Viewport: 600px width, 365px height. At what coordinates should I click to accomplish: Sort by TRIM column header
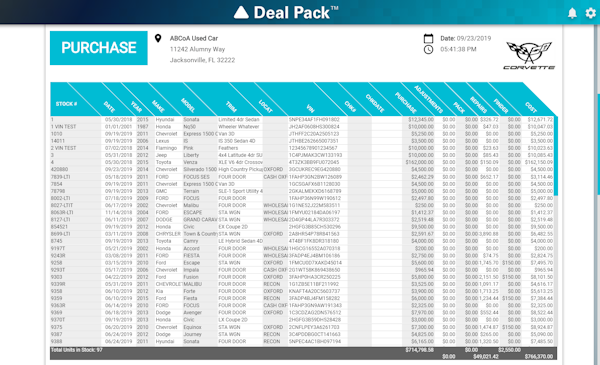231,106
